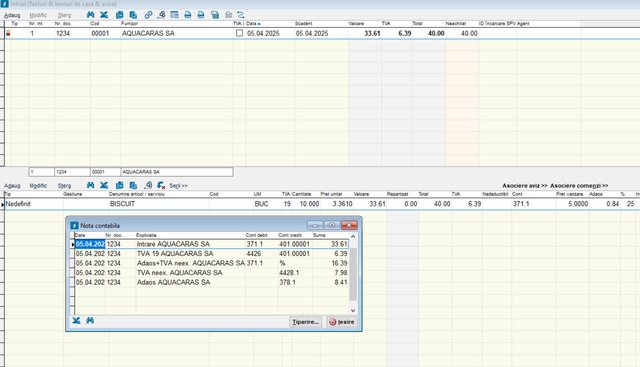Open the Asociere aviz >> link
This screenshot has width=640, height=367.
[x=524, y=186]
